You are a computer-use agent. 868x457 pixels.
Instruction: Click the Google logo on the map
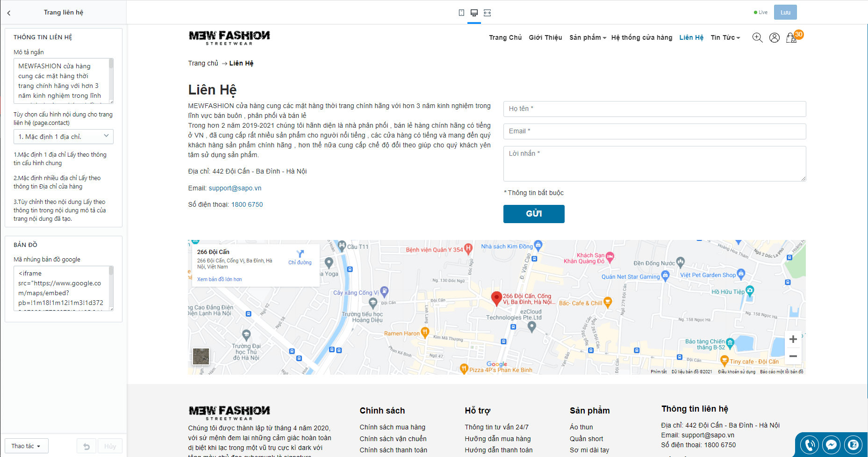tap(497, 364)
